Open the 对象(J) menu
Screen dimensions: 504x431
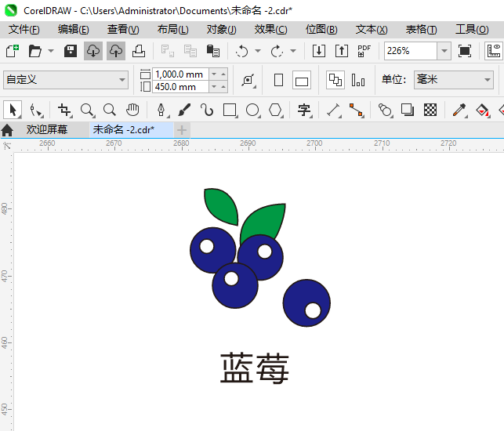point(222,30)
